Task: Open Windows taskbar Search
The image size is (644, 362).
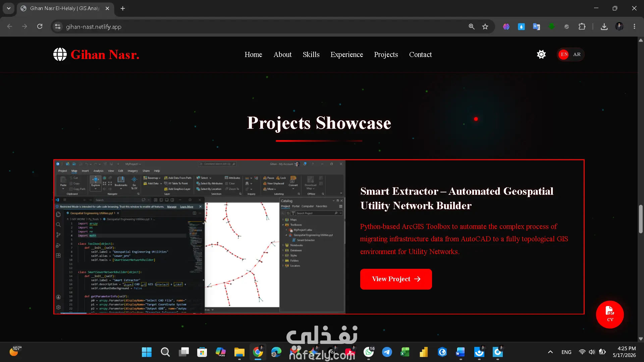Action: [x=165, y=352]
